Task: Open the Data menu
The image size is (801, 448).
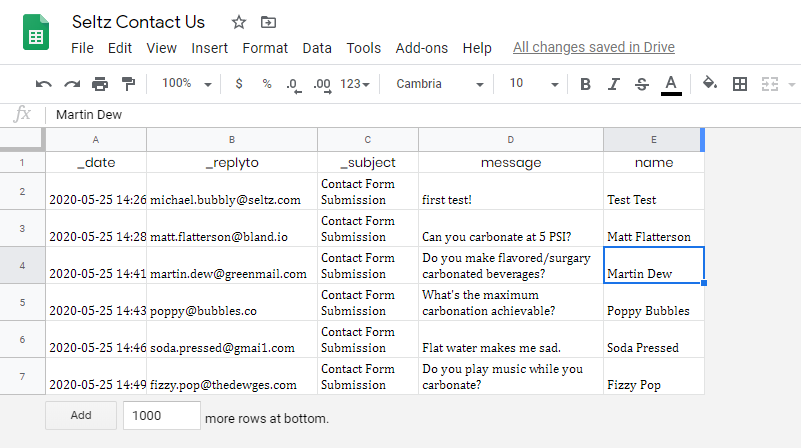Action: click(317, 48)
